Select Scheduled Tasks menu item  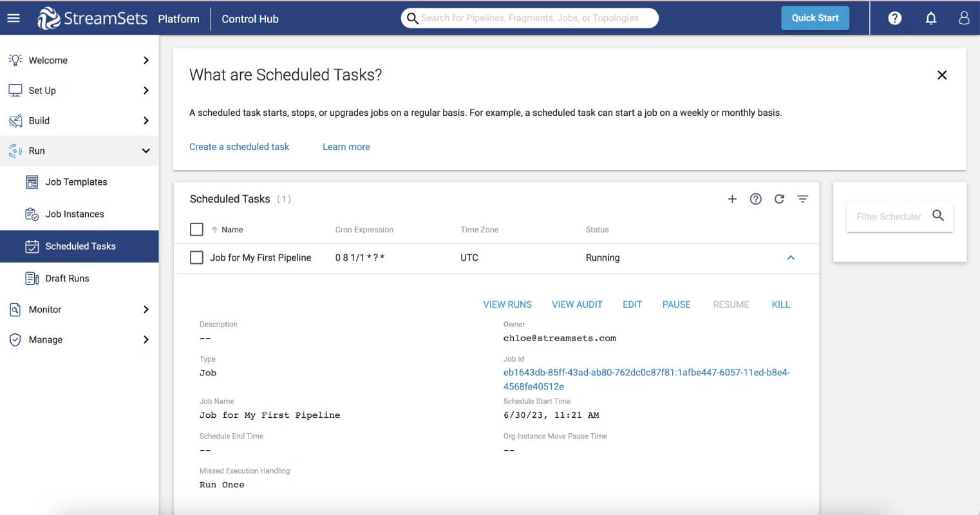[79, 247]
